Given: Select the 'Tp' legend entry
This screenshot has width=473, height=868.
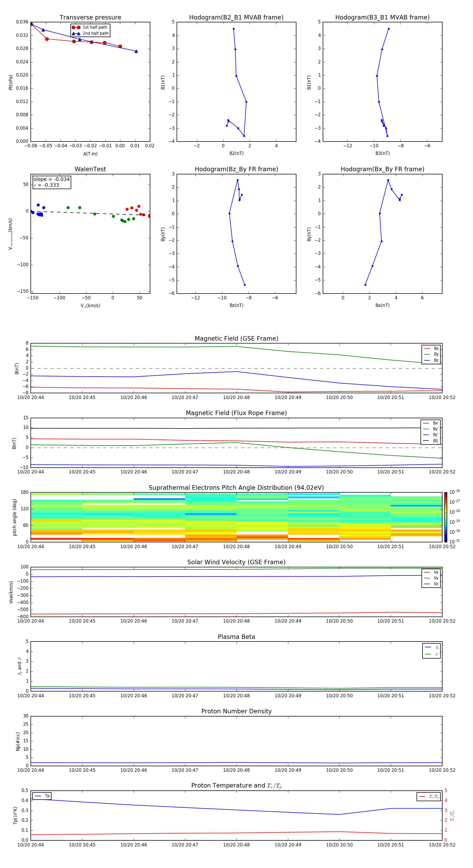Looking at the screenshot, I should pos(42,796).
